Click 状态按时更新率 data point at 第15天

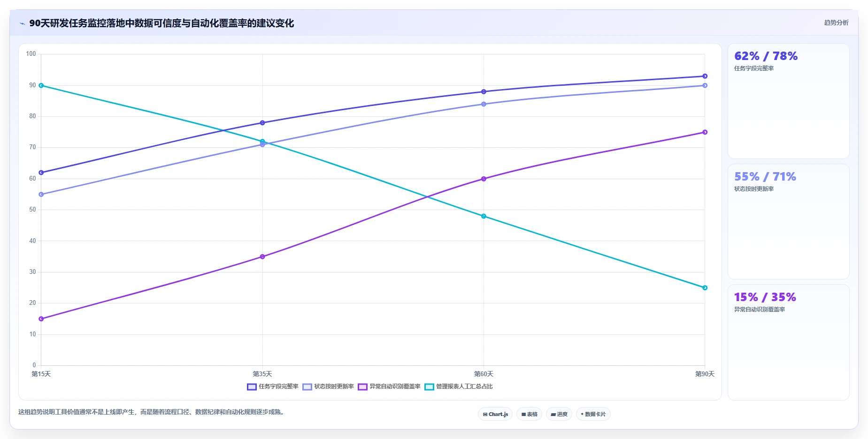click(x=41, y=194)
